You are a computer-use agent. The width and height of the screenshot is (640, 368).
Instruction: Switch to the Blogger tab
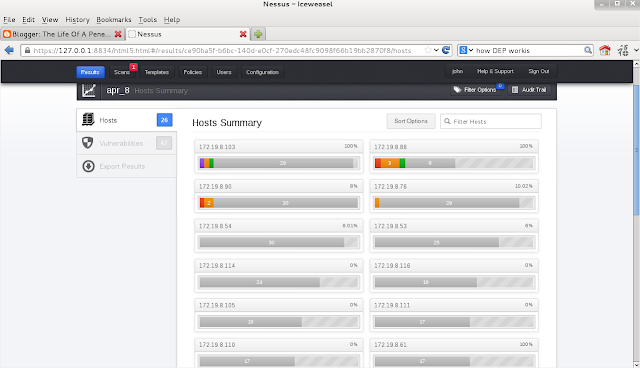[x=62, y=34]
